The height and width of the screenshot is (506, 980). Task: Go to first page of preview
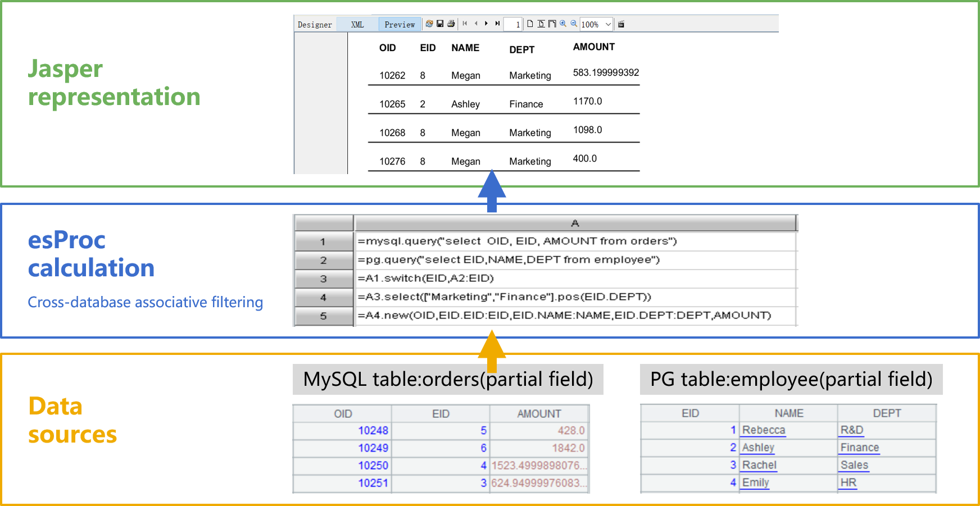pos(465,24)
